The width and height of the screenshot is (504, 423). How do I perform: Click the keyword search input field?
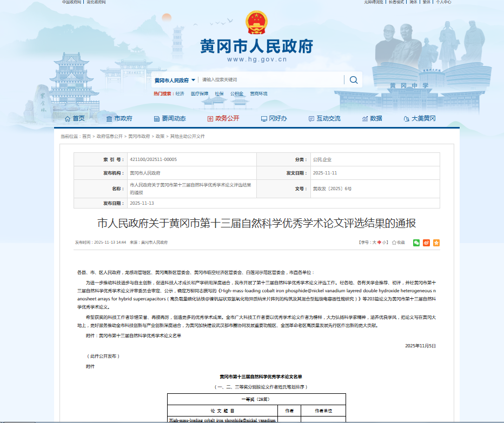click(x=270, y=80)
